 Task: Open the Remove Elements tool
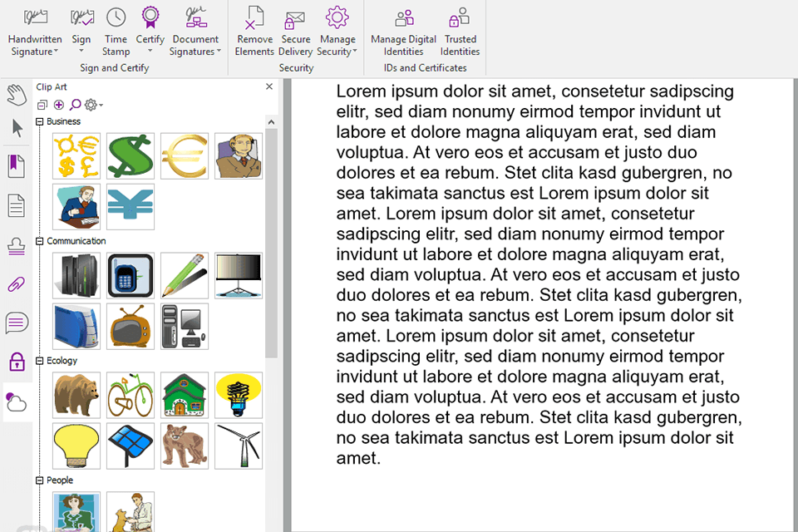[x=254, y=18]
